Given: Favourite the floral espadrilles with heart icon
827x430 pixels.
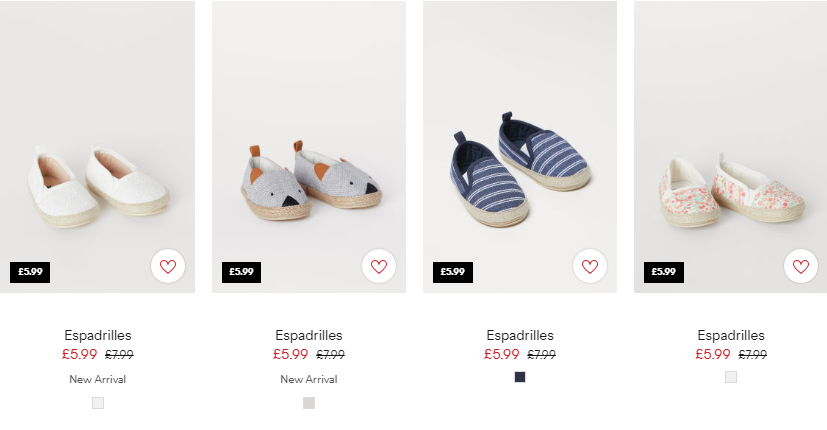Looking at the screenshot, I should [x=801, y=266].
